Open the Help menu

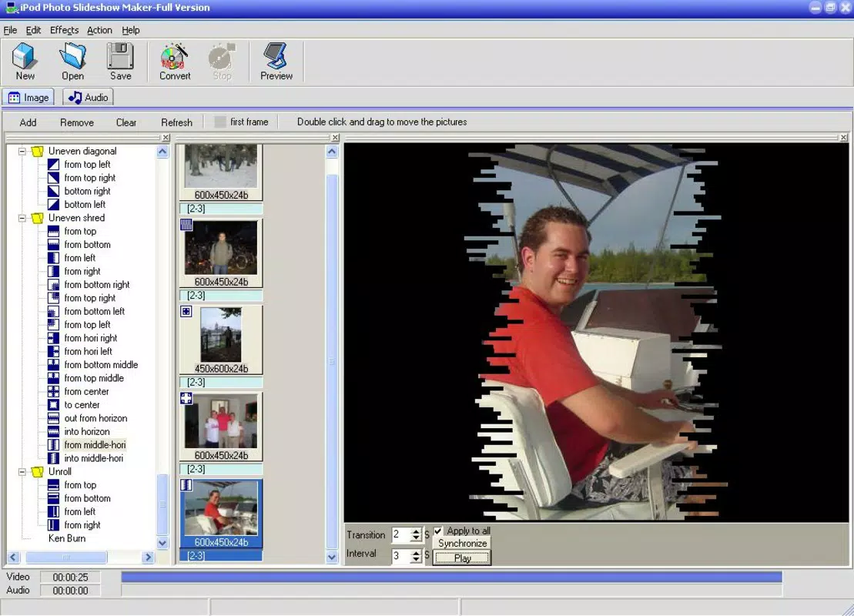pyautogui.click(x=131, y=30)
